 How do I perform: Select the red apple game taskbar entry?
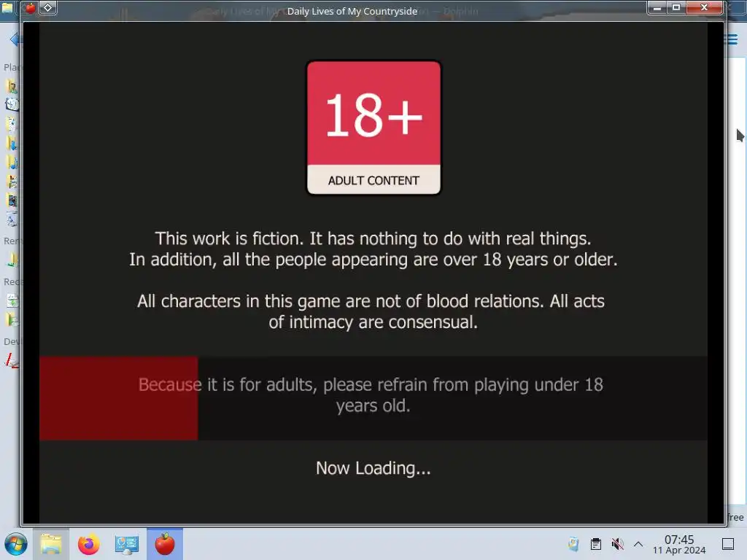click(165, 544)
